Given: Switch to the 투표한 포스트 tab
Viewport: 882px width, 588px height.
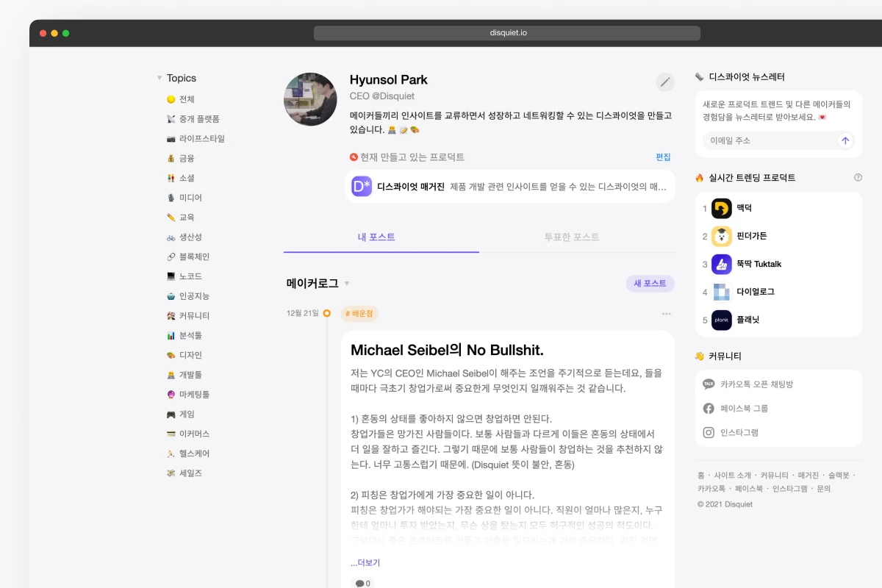Looking at the screenshot, I should 572,237.
